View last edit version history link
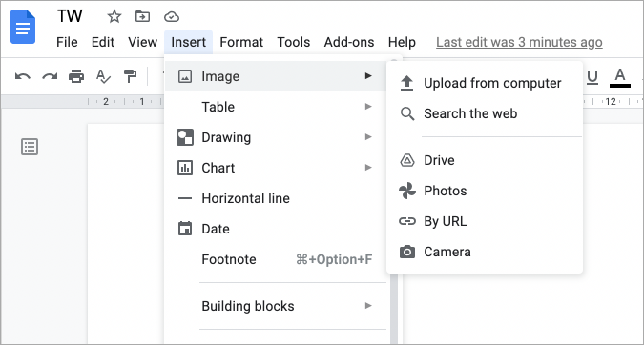The image size is (644, 345). coord(519,42)
